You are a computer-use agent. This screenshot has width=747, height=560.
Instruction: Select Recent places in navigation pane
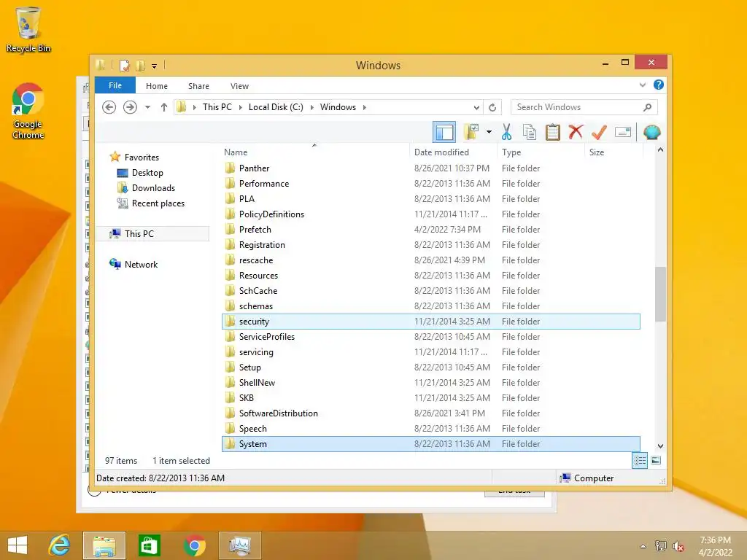(158, 203)
